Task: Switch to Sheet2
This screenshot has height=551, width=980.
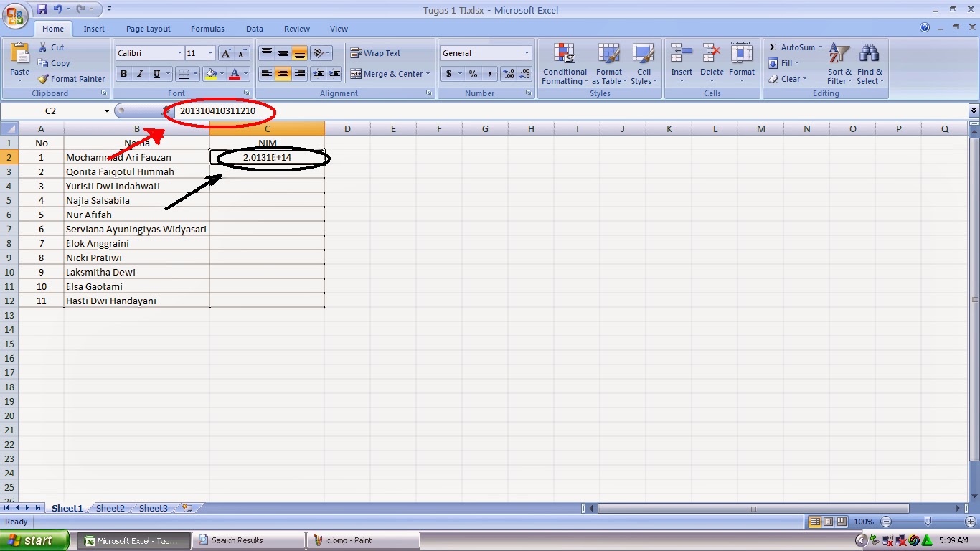Action: (x=109, y=508)
